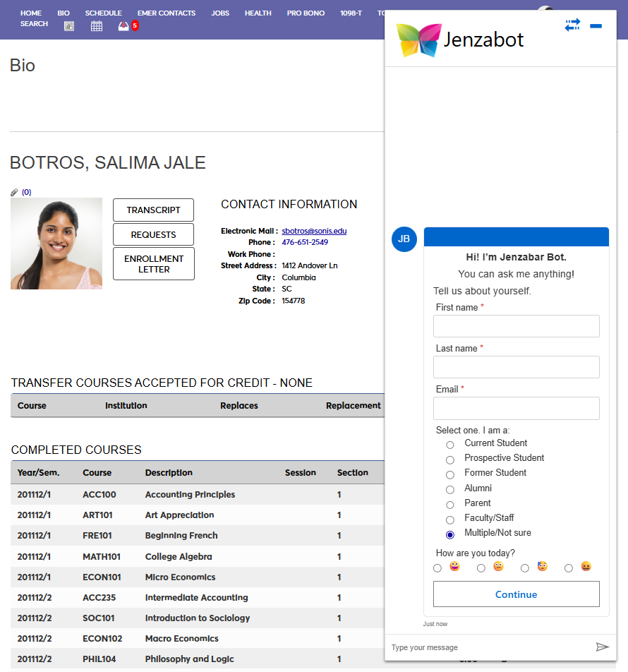The height and width of the screenshot is (672, 628).
Task: Pick the grinning happy emoji mood option
Action: 437,568
